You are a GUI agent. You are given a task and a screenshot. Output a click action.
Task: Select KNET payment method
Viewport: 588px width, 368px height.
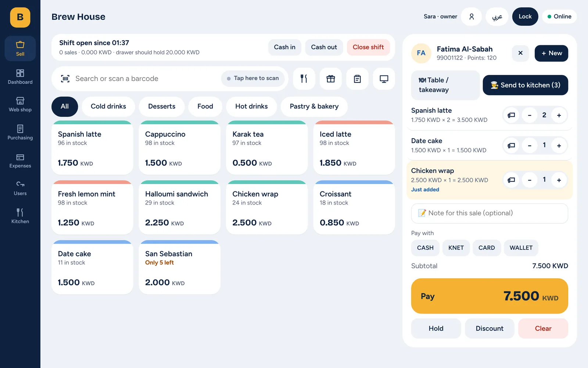(456, 248)
